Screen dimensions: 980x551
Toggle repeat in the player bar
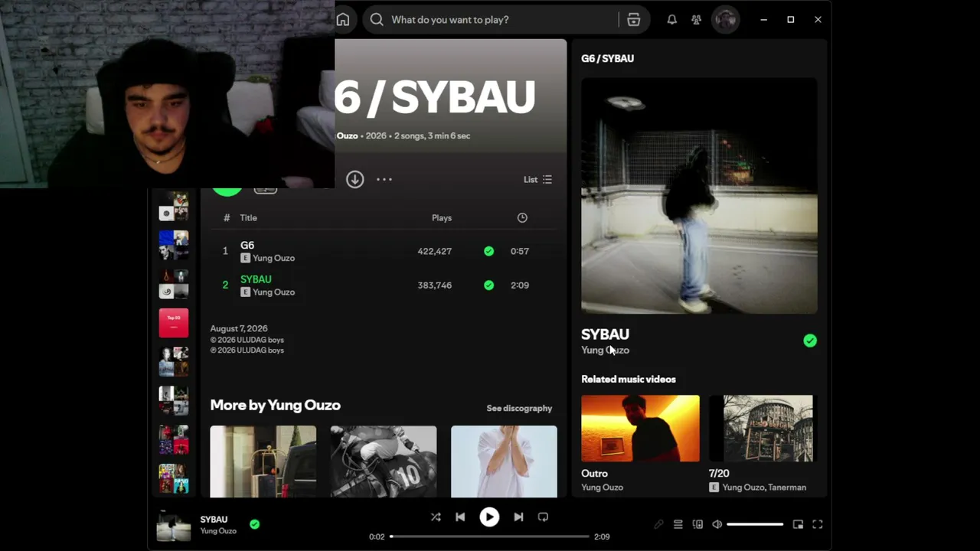543,517
